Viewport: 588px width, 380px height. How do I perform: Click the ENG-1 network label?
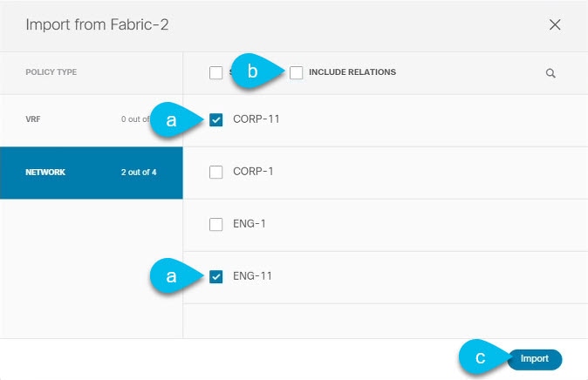(250, 224)
